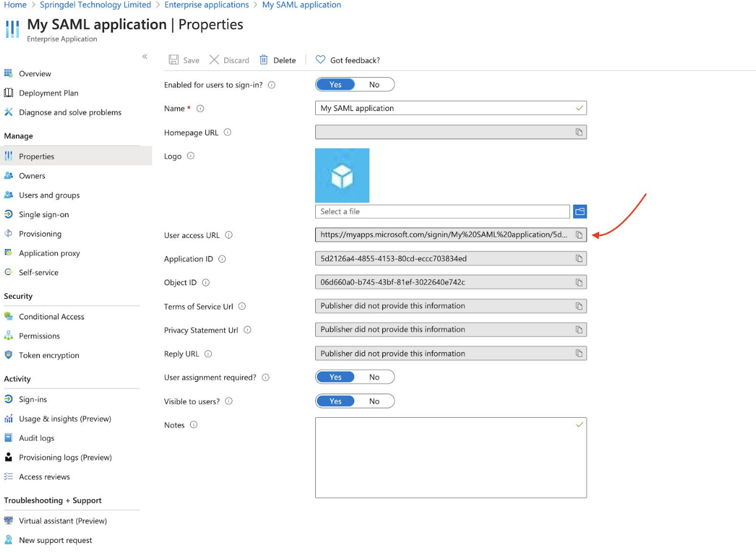Copy the Object ID to clipboard

pos(579,282)
